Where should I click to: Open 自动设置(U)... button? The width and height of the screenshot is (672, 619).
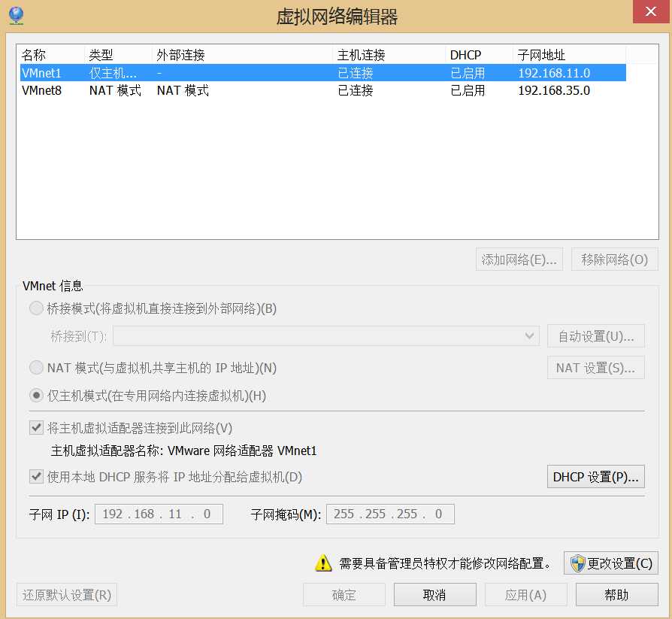coord(596,336)
